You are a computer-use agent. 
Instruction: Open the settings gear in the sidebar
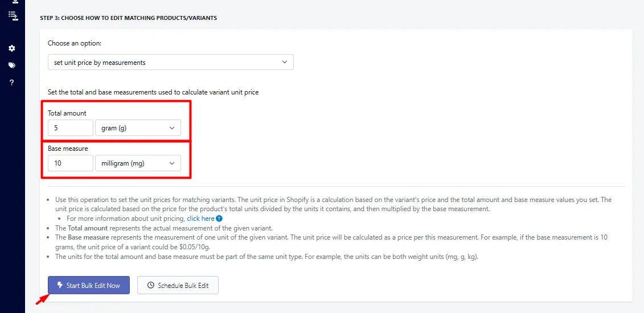tap(12, 48)
